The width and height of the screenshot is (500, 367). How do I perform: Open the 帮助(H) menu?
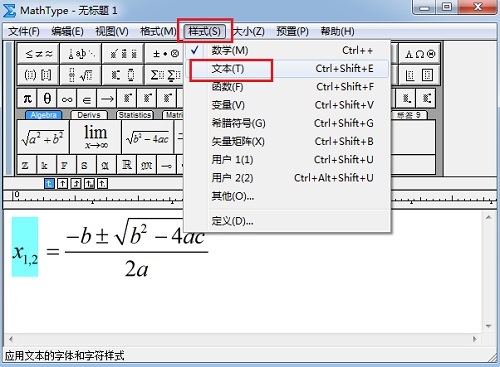coord(337,32)
